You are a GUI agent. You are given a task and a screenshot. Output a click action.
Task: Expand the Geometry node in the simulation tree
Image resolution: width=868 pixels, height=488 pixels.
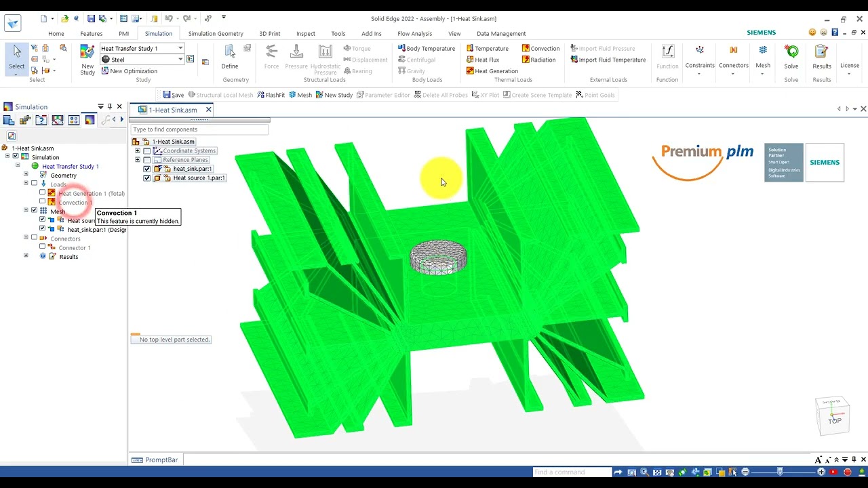tap(26, 175)
